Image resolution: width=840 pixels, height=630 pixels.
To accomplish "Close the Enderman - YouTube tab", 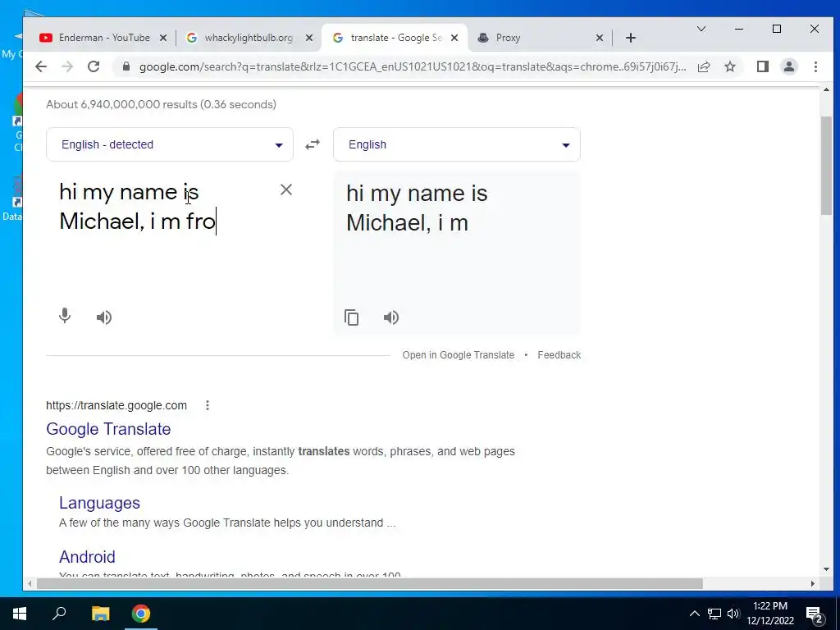I will click(x=163, y=38).
